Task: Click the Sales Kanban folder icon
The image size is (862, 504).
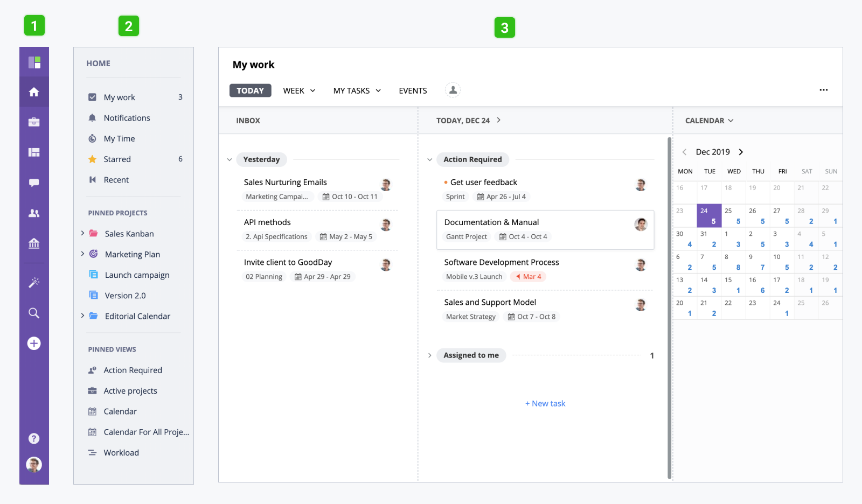Action: 93,233
